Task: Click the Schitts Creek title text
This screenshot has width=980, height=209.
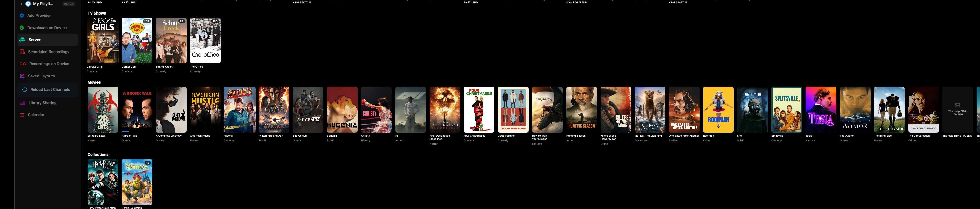Action: 164,67
